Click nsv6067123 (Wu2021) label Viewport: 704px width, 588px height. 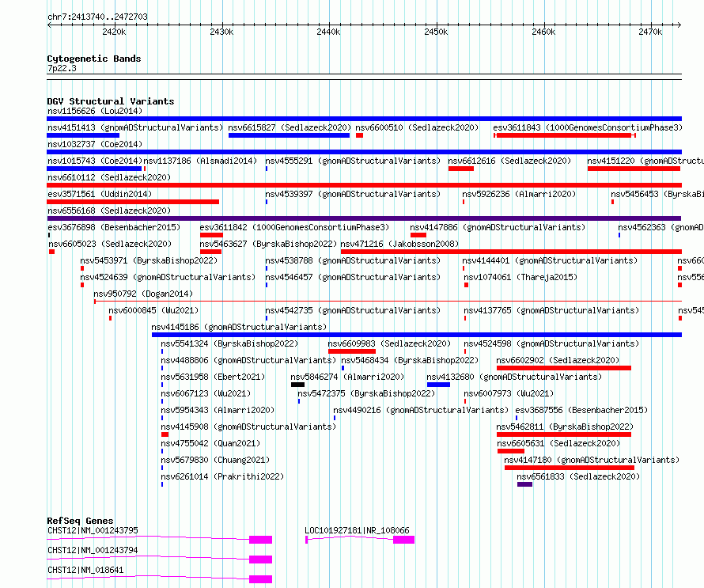click(x=206, y=393)
